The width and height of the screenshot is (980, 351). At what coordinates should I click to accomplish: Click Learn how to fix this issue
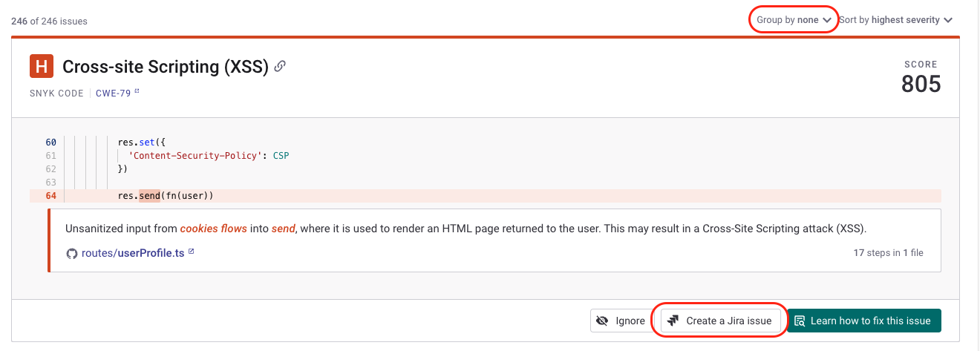pyautogui.click(x=863, y=321)
